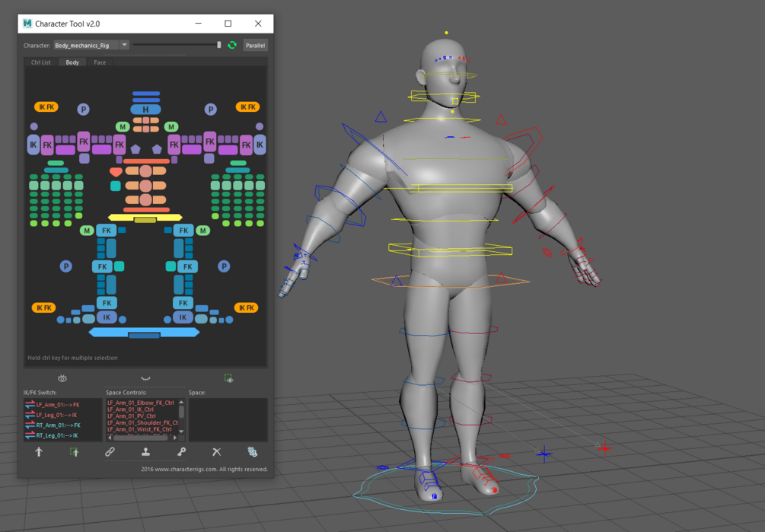
Task: Select the IK button at far-left hand
Action: [x=33, y=145]
